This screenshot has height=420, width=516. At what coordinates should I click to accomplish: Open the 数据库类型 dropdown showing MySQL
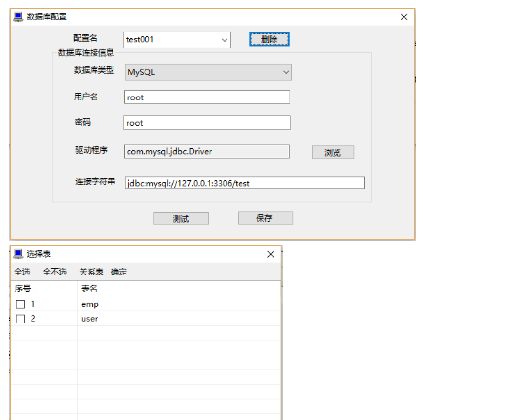tap(287, 72)
